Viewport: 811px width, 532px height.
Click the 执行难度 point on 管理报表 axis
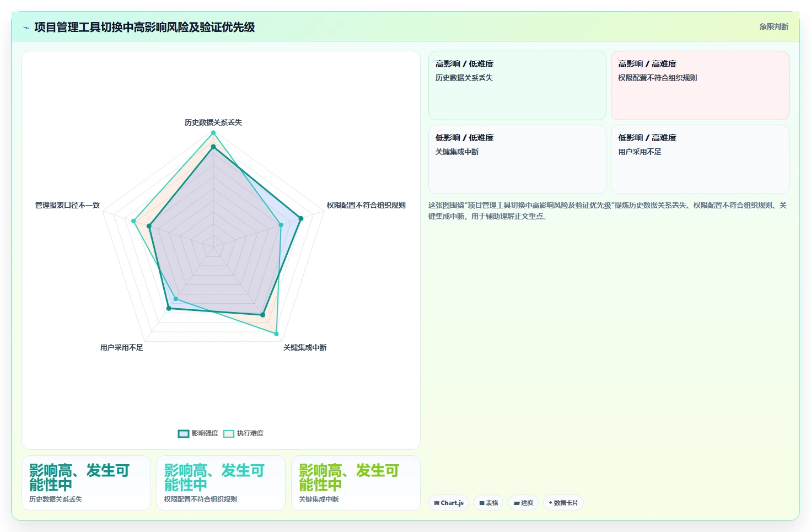click(x=133, y=221)
